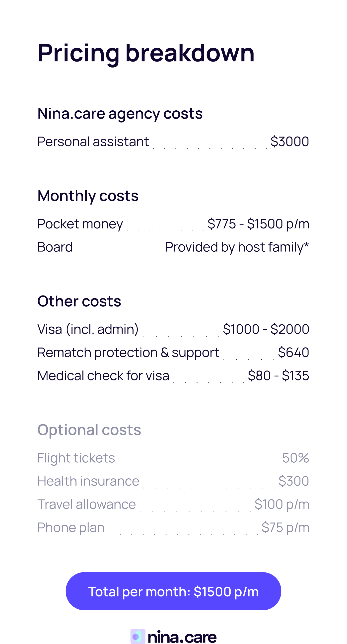Click the $3000 personal assistant price
This screenshot has height=644, width=347.
[289, 142]
